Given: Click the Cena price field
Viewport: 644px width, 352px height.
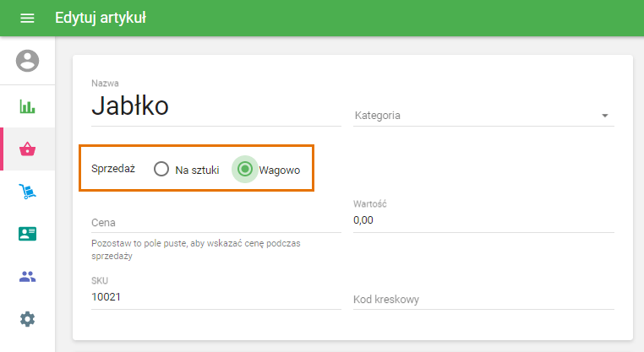Looking at the screenshot, I should click(x=216, y=223).
